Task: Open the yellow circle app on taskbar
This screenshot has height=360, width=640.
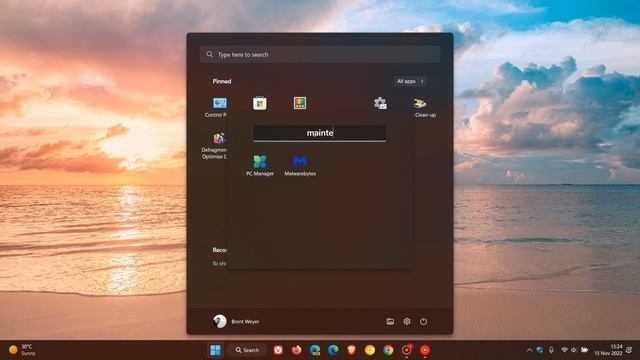Action: 370,350
